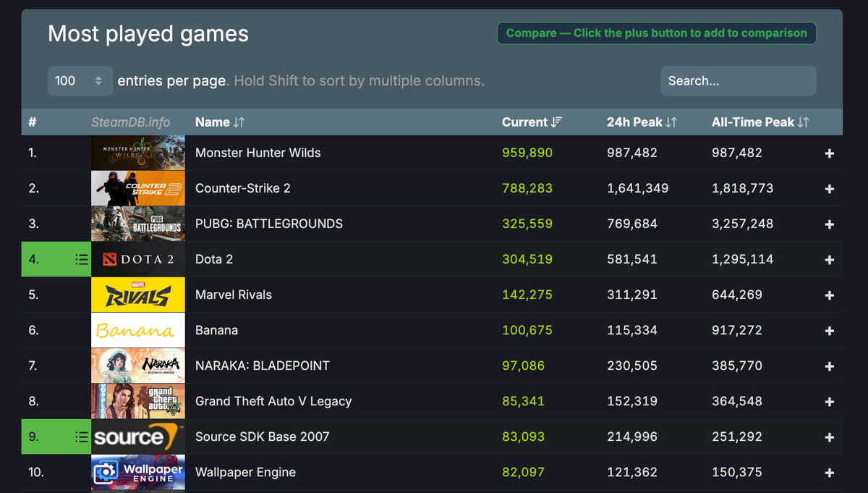Open the PUBG: BATTLEGROUNDS name link
This screenshot has height=493, width=868.
(x=269, y=224)
